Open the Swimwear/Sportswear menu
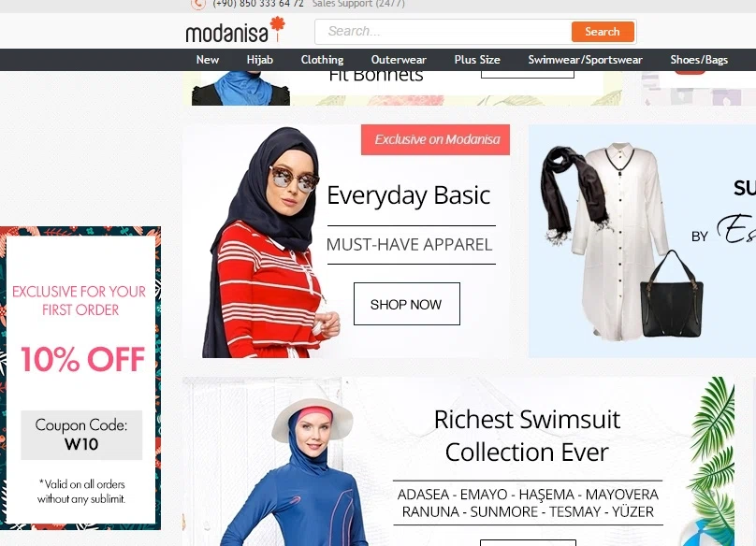This screenshot has width=756, height=546. click(x=585, y=60)
